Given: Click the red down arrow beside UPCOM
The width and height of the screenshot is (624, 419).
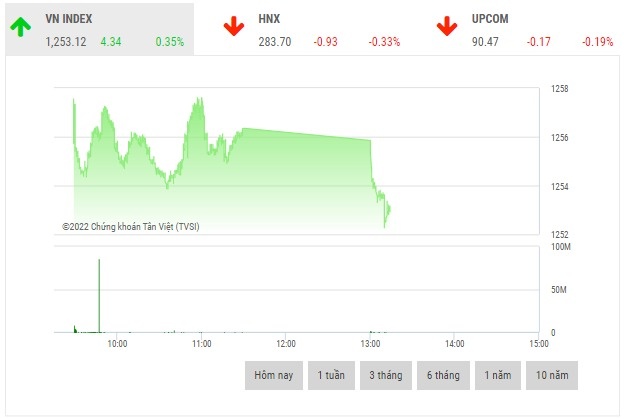Looking at the screenshot, I should [x=447, y=27].
